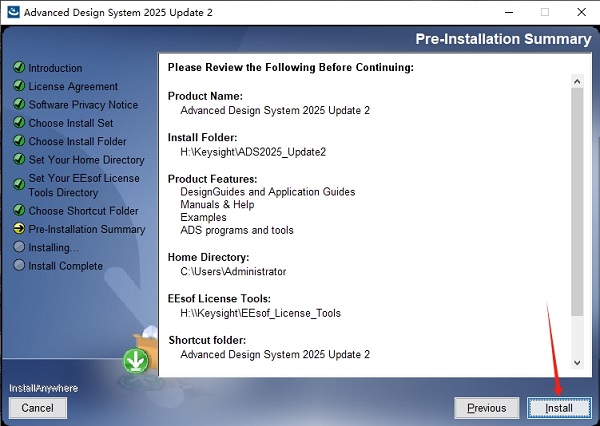Image resolution: width=600 pixels, height=426 pixels.
Task: Click the summary vertical scrollbar thumb
Action: pos(577,202)
